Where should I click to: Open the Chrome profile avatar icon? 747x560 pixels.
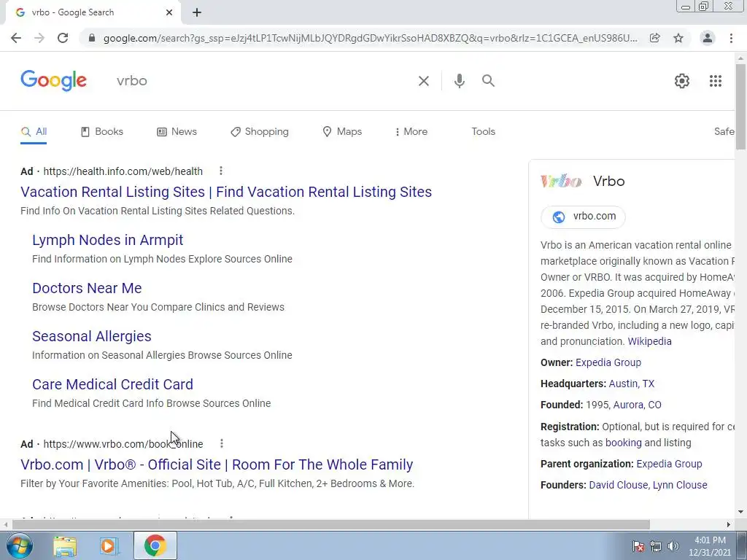(708, 38)
